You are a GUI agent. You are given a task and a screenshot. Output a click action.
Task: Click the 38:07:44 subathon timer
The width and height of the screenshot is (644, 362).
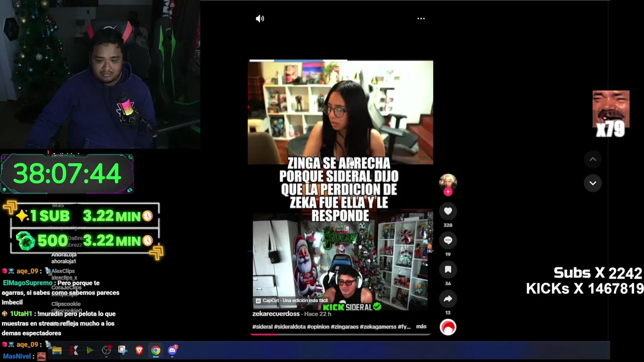(x=67, y=174)
